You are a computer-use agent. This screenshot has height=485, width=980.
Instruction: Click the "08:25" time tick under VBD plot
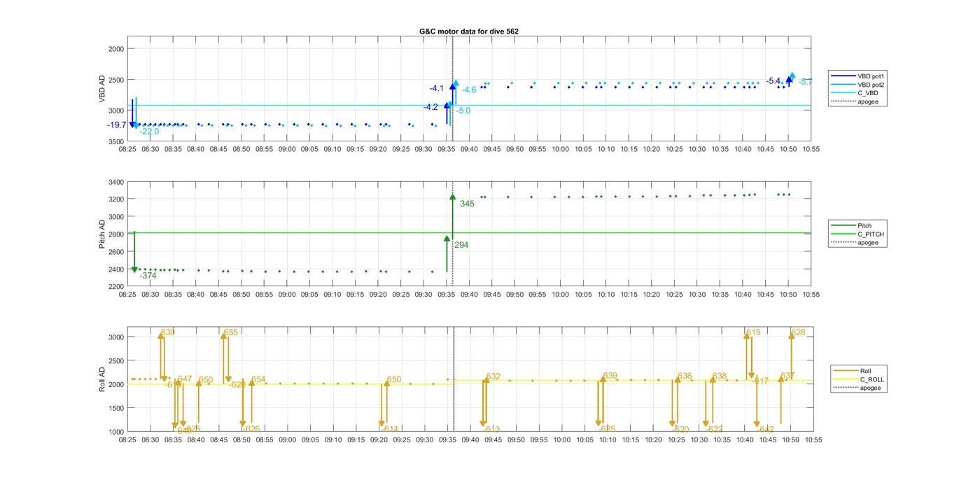(x=127, y=149)
